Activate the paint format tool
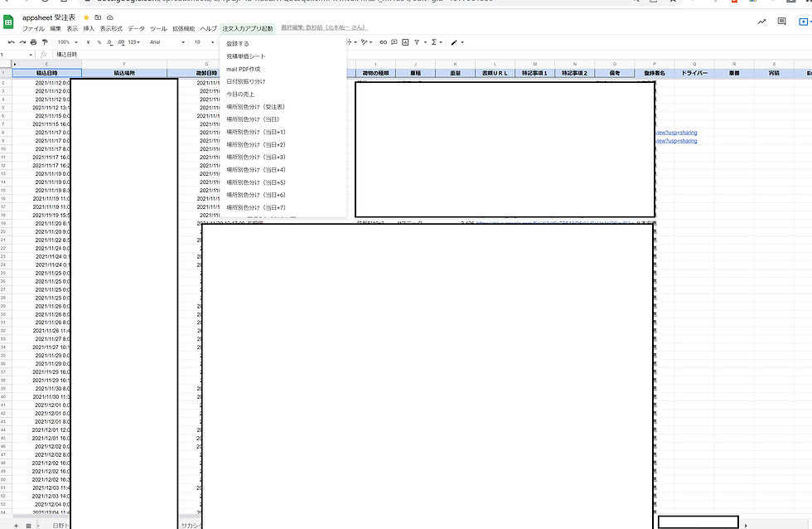The width and height of the screenshot is (812, 529). (x=45, y=42)
